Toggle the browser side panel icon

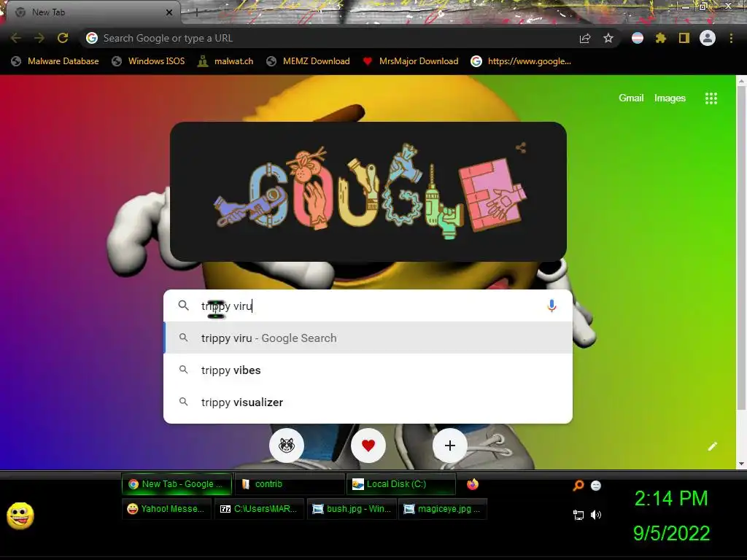pyautogui.click(x=684, y=38)
